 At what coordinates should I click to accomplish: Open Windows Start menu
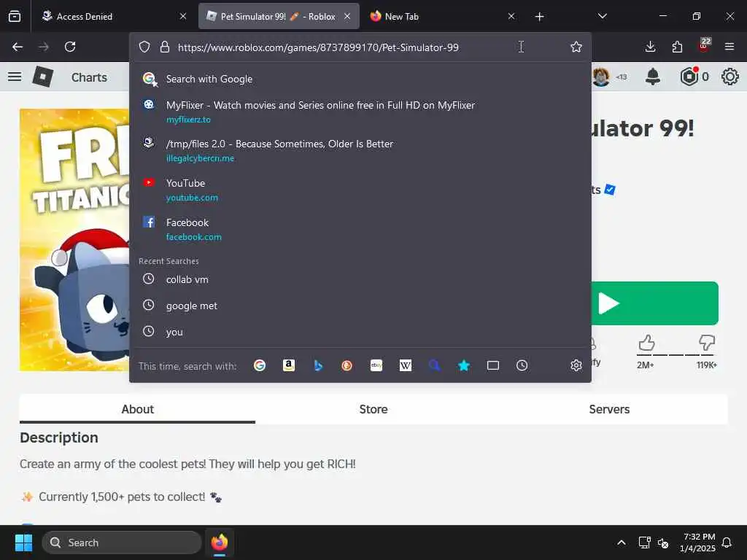23,542
